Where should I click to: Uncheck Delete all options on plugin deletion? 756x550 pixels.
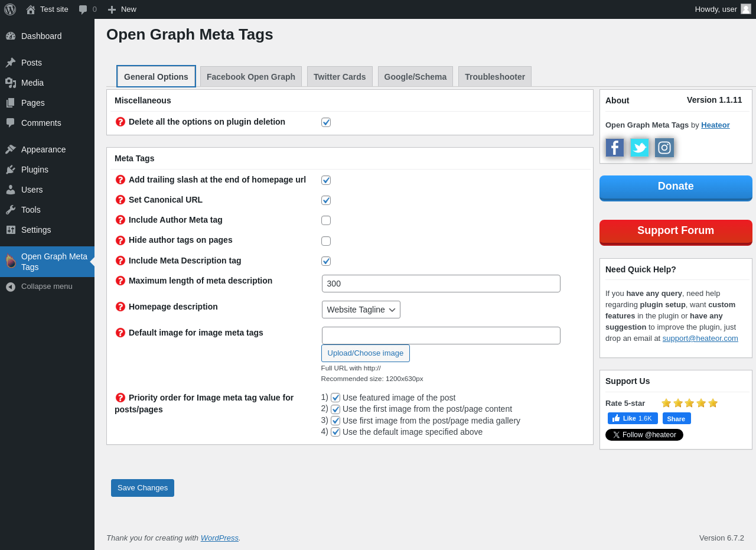click(326, 122)
